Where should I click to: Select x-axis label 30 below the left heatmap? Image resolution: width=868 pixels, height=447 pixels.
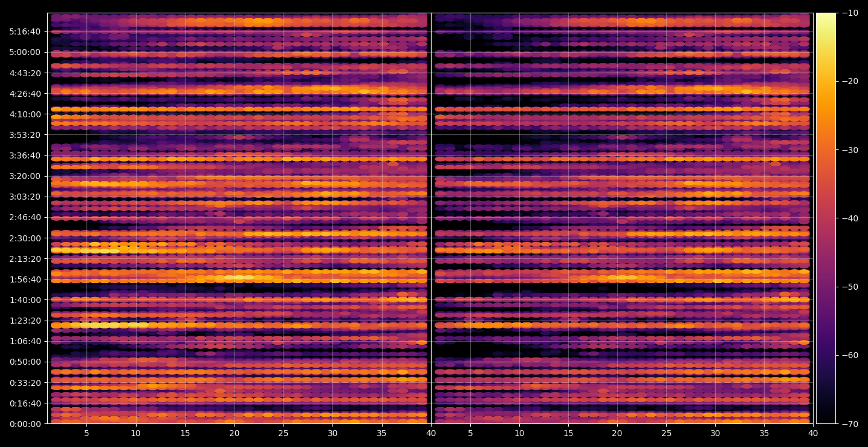[x=332, y=434]
